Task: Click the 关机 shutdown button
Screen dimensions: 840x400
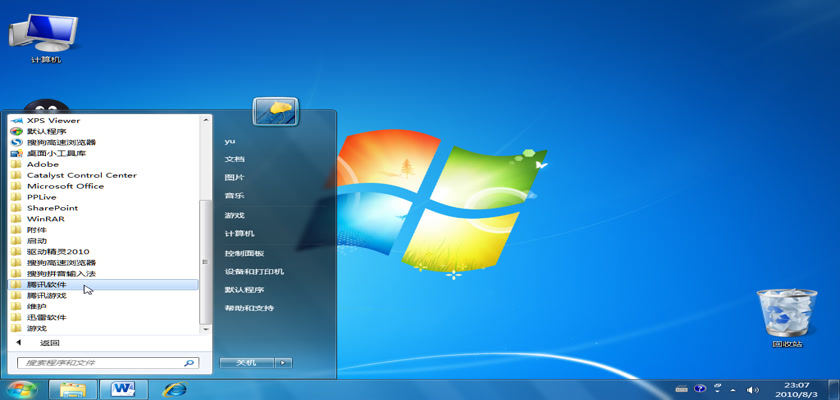Action: [x=246, y=362]
